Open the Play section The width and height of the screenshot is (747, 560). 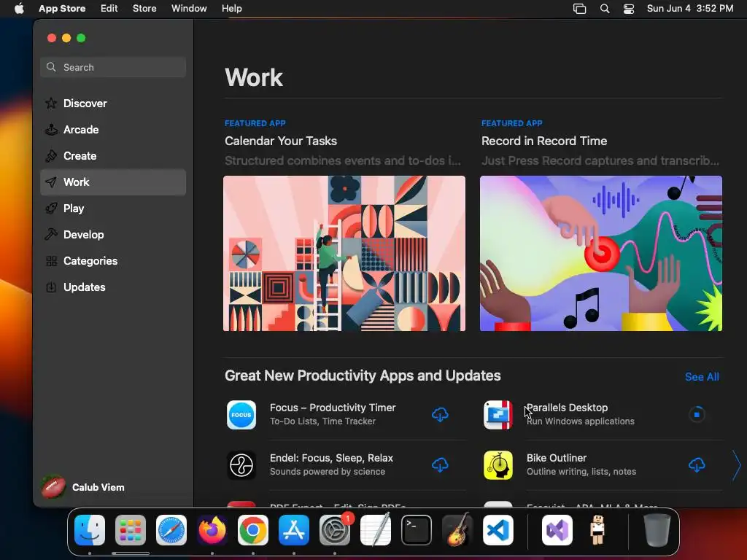[113, 208]
